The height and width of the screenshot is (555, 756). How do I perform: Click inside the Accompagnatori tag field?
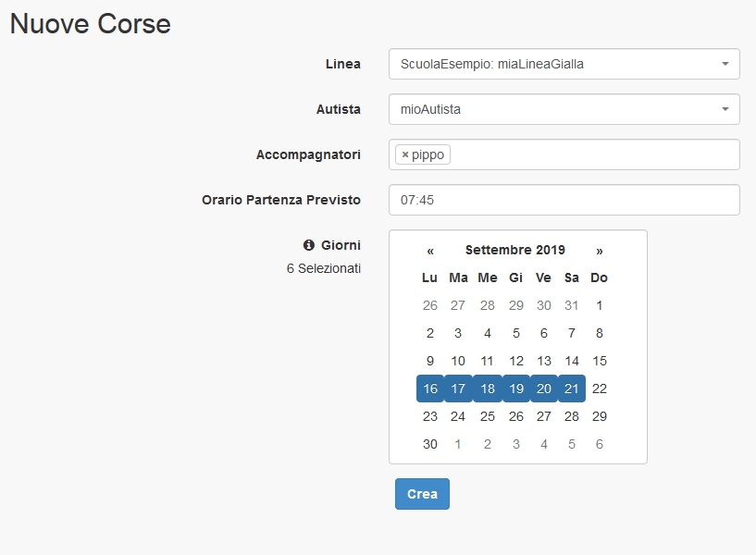click(592, 155)
